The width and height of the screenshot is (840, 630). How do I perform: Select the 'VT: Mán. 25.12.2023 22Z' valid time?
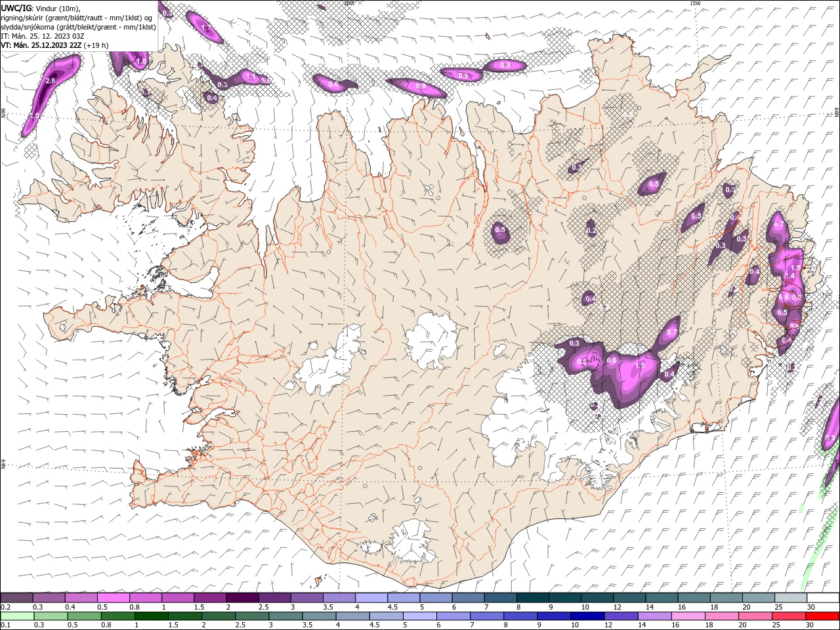click(41, 45)
